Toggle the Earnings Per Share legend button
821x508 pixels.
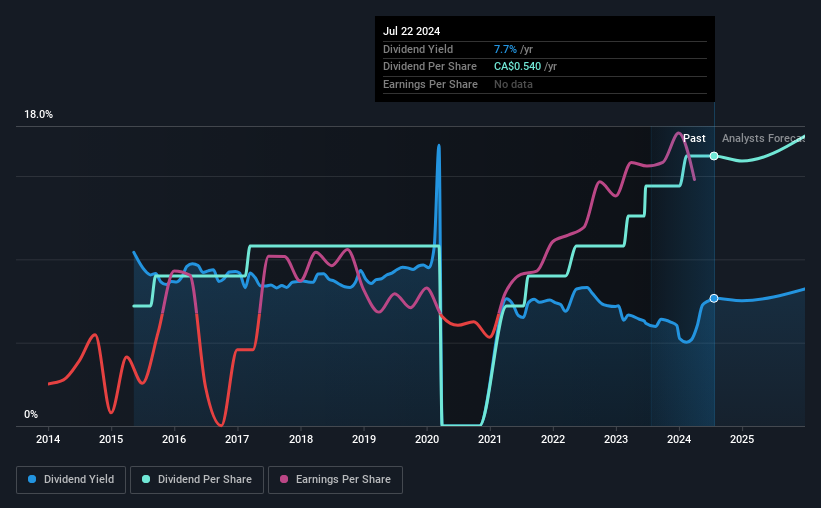[x=335, y=480]
